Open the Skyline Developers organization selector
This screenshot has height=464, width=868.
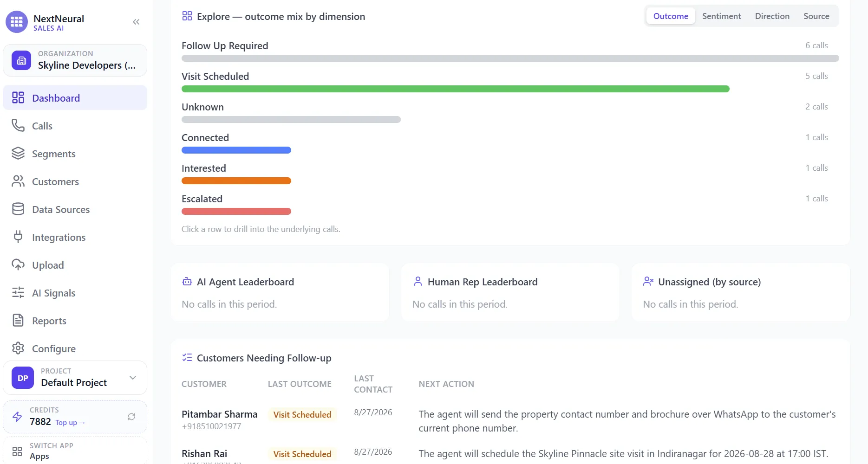[x=75, y=60]
